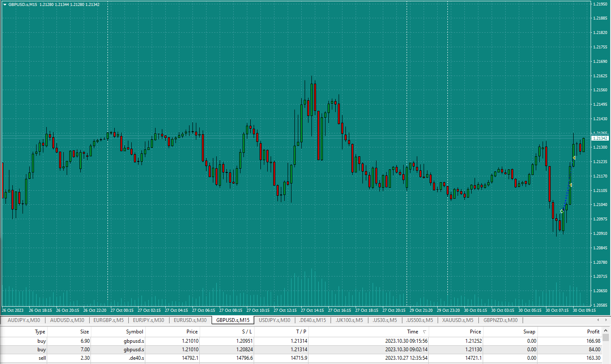
Task: Open the EURGBP.s,M5 chart tab
Action: click(108, 320)
